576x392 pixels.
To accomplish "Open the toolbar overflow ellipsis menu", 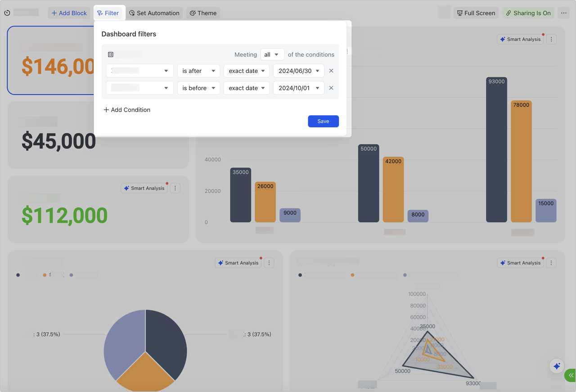I will 563,13.
